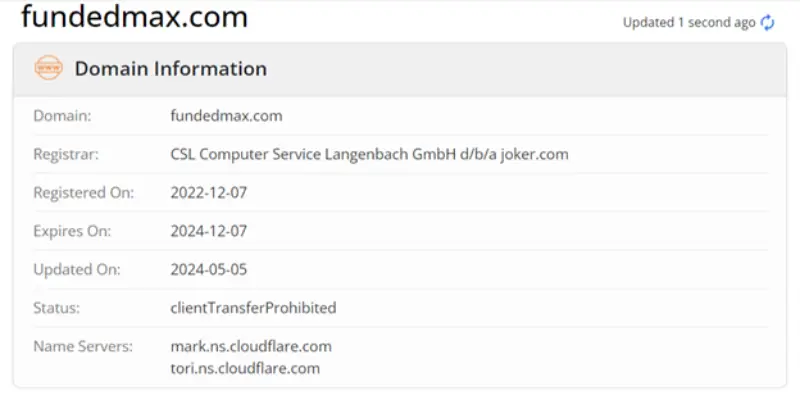Select the expiry date 2024-12-07

(208, 231)
